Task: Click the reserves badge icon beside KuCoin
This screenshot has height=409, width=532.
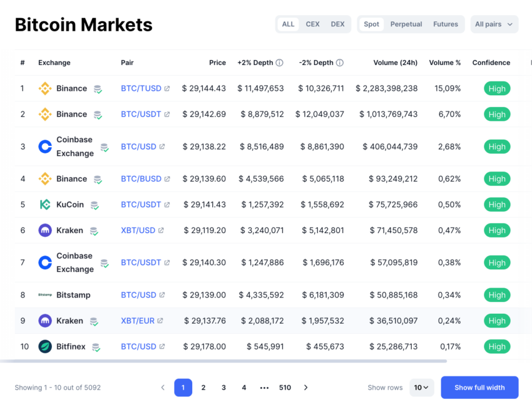Action: coord(95,205)
